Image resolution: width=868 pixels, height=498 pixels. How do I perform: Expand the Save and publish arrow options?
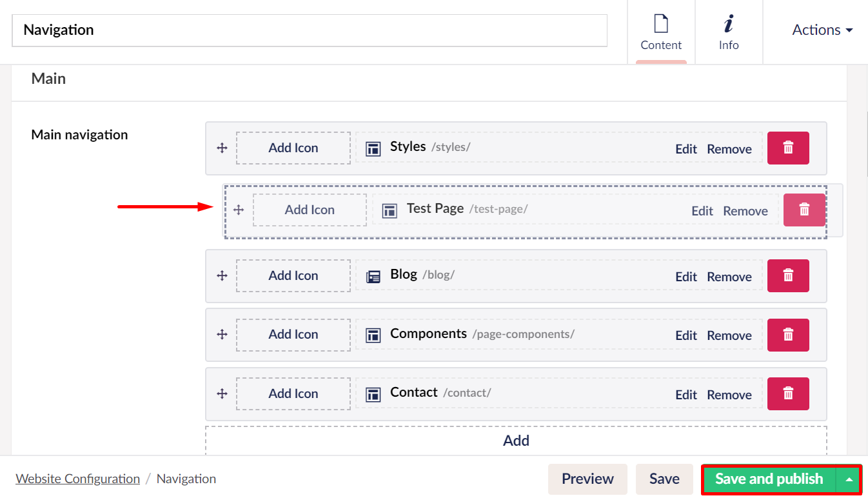pyautogui.click(x=849, y=479)
